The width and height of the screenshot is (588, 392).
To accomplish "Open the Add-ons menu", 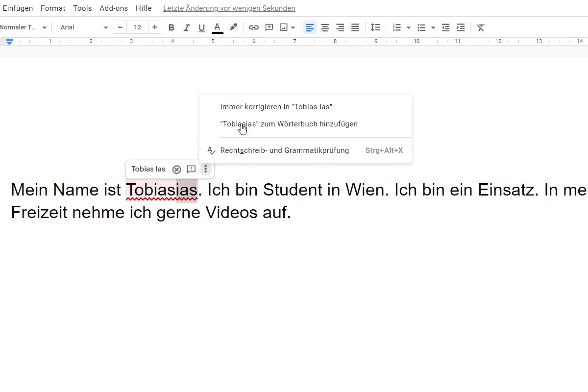I will (x=113, y=8).
